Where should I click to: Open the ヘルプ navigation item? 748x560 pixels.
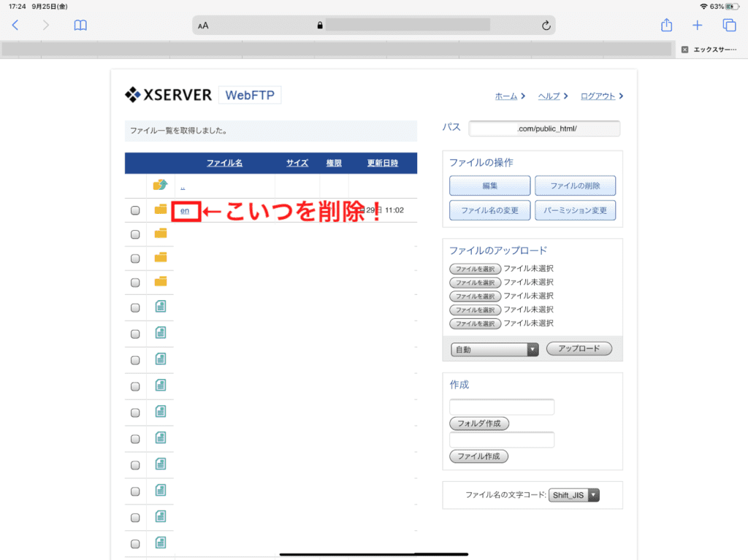(x=549, y=96)
